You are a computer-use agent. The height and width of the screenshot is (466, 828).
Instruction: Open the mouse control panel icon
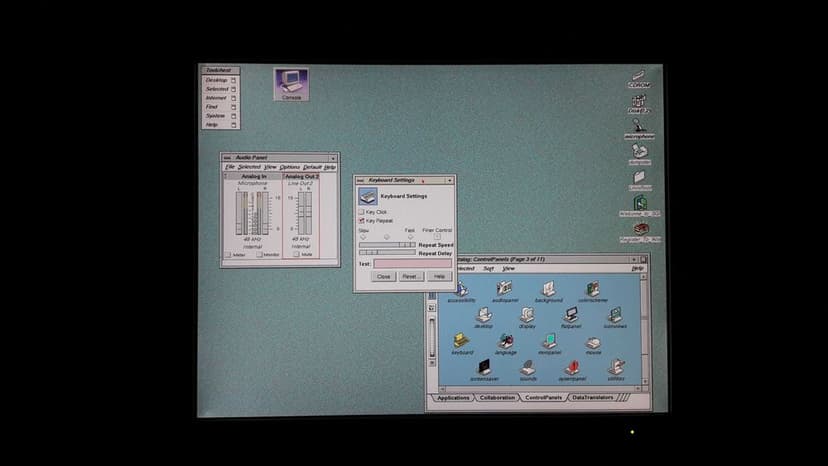pyautogui.click(x=593, y=344)
